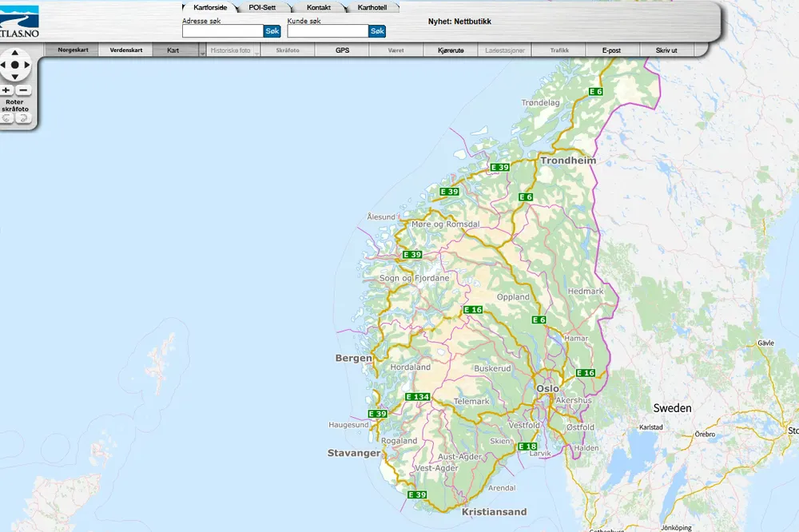Switch to the Karthotell tab
The width and height of the screenshot is (799, 532).
373,7
